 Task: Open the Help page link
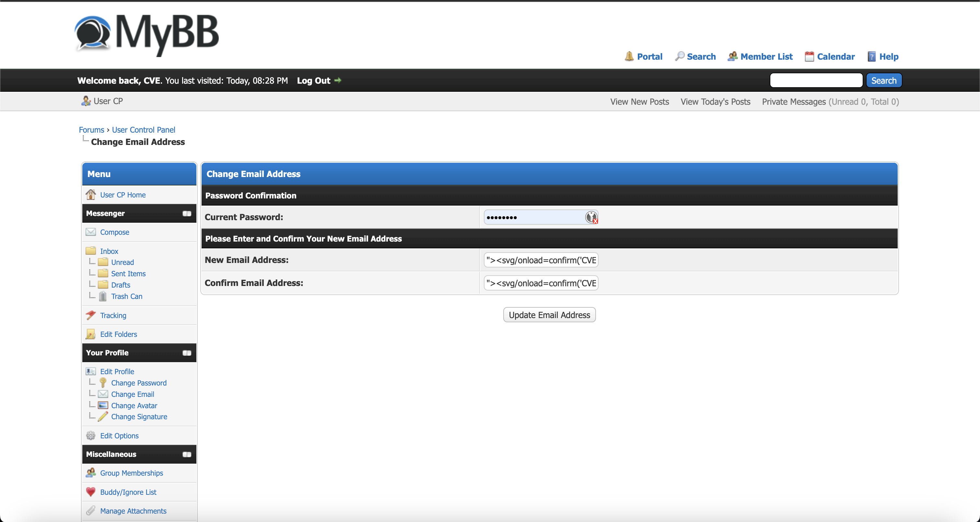point(889,56)
